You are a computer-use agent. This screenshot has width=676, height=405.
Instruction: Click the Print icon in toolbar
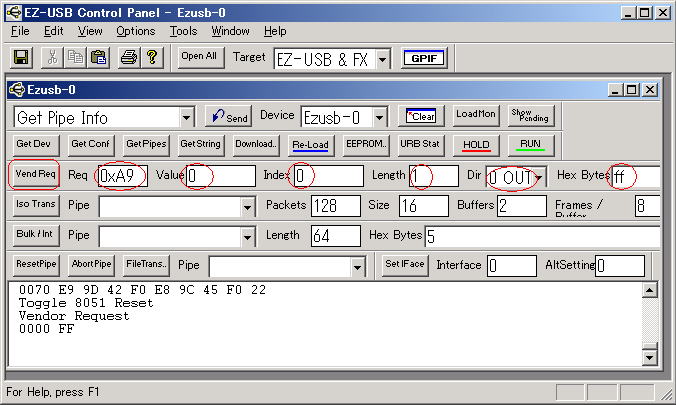click(129, 57)
